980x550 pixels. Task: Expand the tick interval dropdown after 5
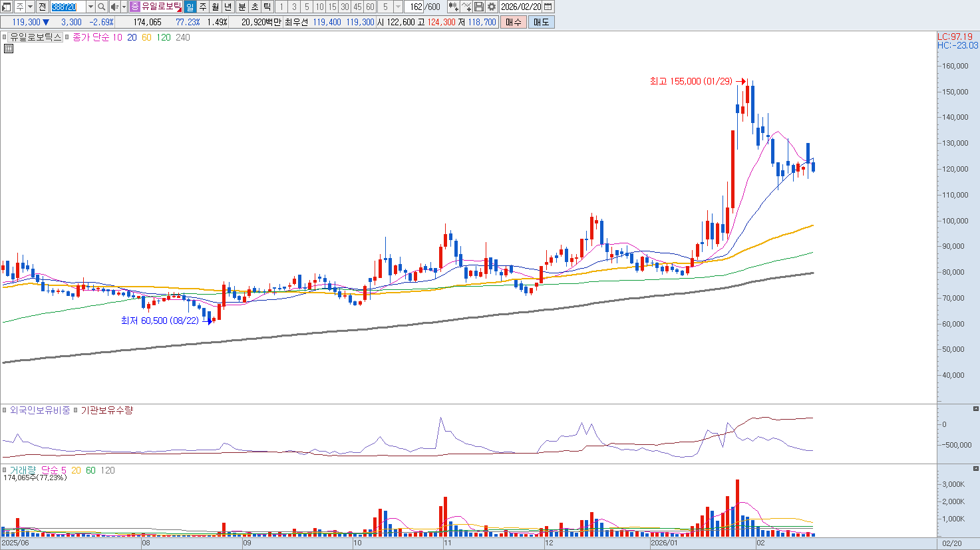point(398,7)
